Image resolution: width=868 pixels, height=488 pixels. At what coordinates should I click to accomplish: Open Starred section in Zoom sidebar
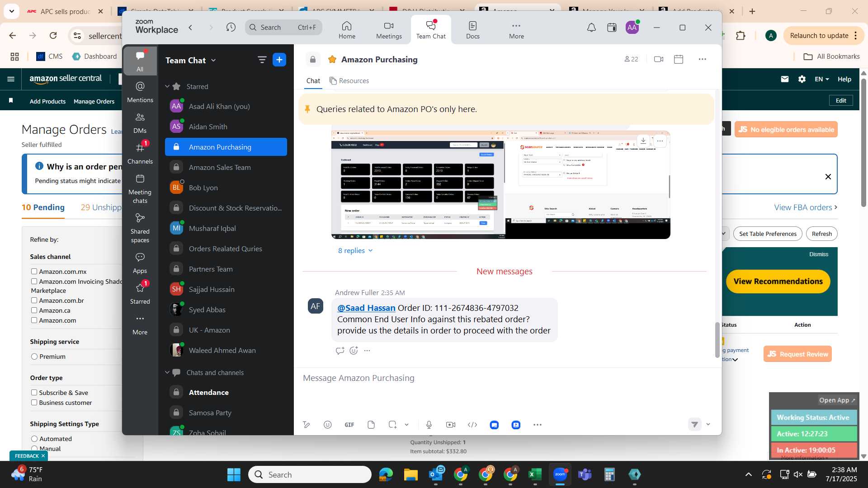[140, 293]
